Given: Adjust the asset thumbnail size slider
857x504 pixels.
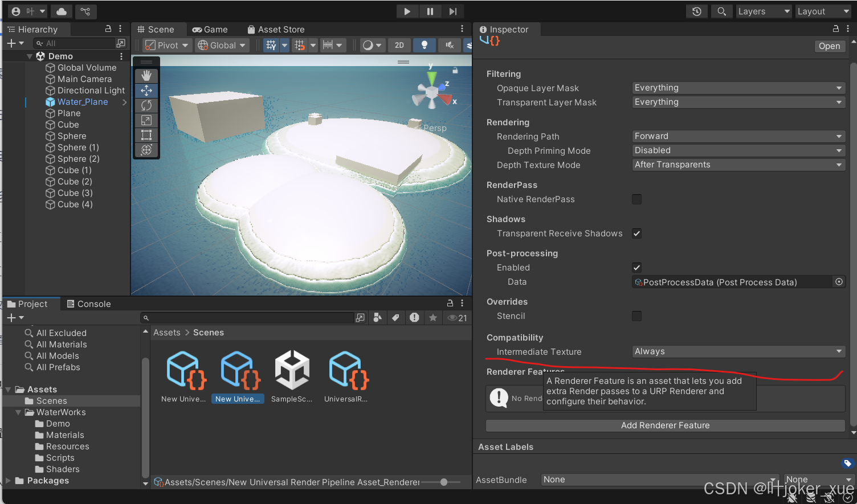Looking at the screenshot, I should pyautogui.click(x=443, y=482).
